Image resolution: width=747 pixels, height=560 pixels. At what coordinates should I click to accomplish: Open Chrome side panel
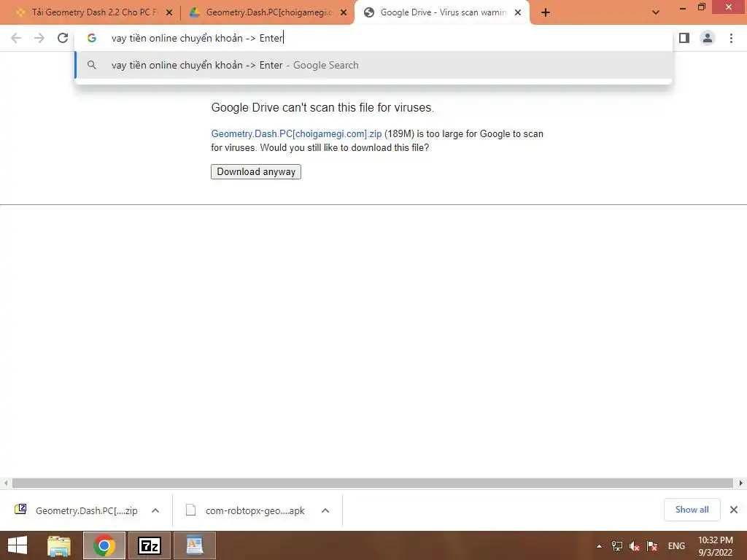click(x=684, y=38)
